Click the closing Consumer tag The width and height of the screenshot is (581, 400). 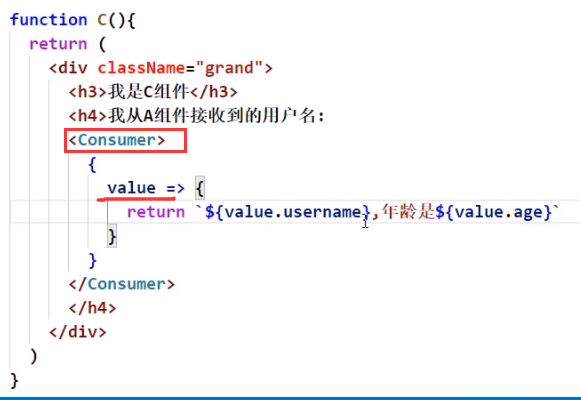click(122, 284)
